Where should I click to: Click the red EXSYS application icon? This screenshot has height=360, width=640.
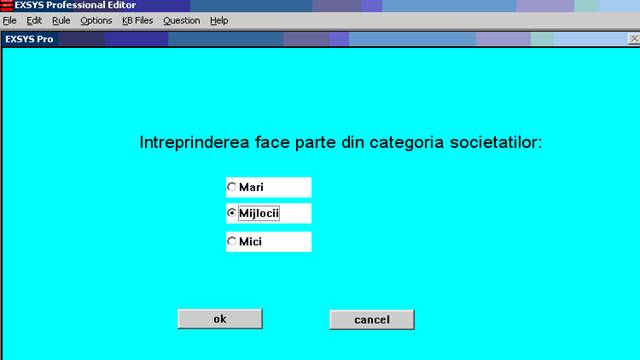tap(6, 5)
